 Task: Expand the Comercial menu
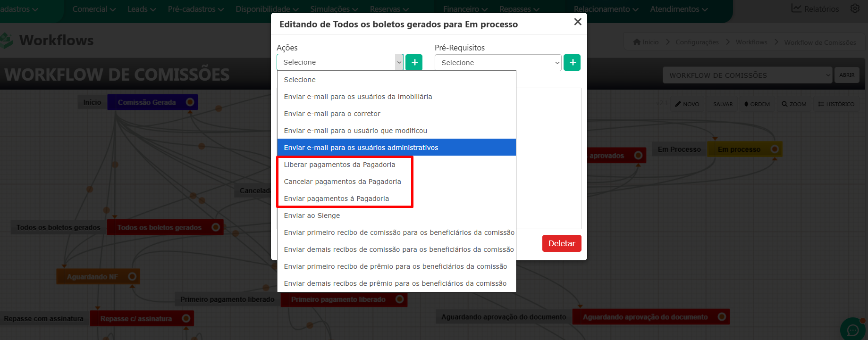(x=94, y=9)
